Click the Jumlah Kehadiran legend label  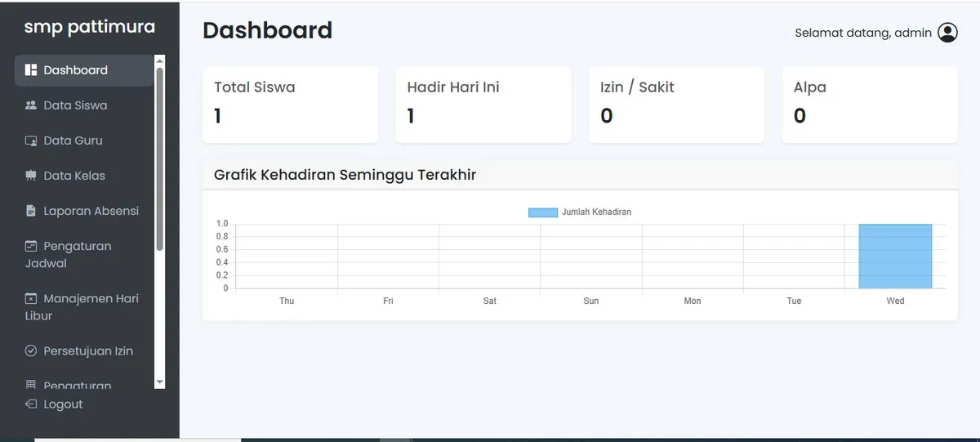coord(596,212)
